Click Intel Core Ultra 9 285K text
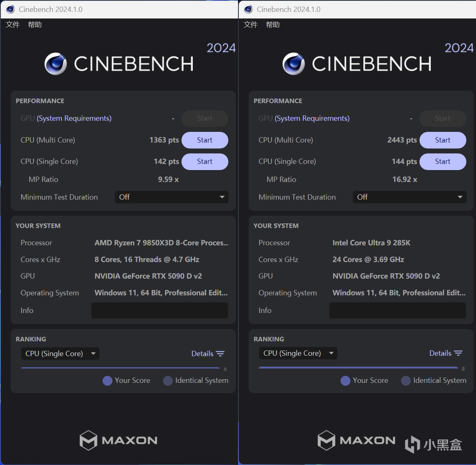 (371, 243)
